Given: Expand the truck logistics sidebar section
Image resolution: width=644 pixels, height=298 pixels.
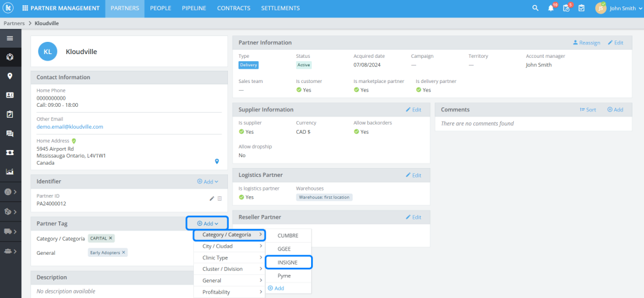Looking at the screenshot, I should tap(10, 232).
